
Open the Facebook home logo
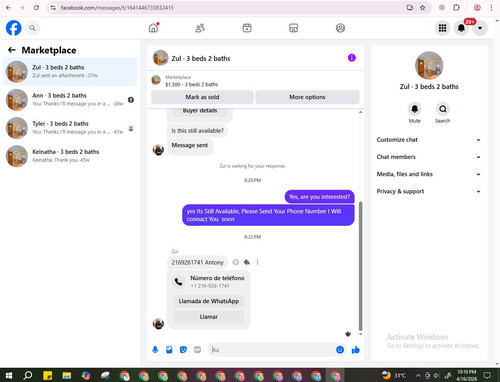(x=14, y=28)
